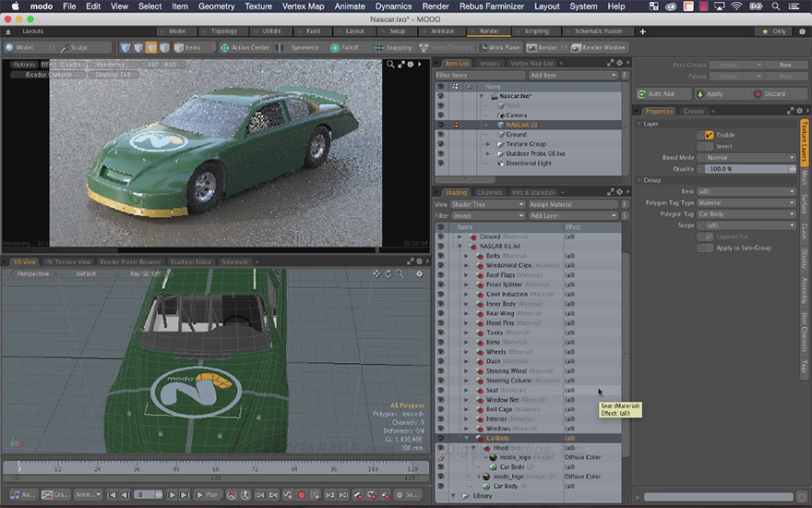Viewport: 812px width, 508px height.
Task: Collapse the CarBody material group
Action: click(466, 439)
